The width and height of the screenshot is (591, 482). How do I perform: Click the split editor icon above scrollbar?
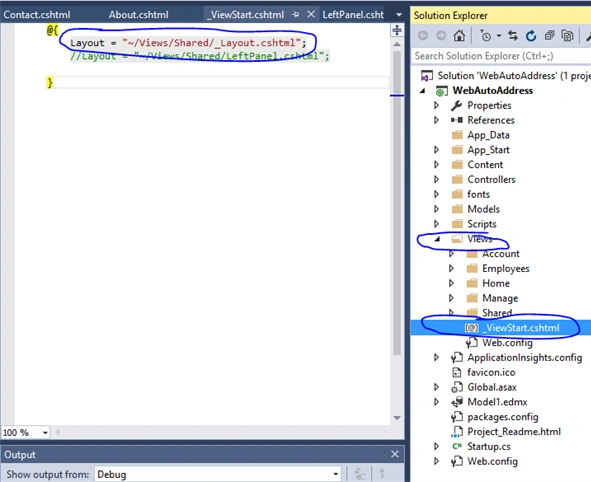click(397, 30)
